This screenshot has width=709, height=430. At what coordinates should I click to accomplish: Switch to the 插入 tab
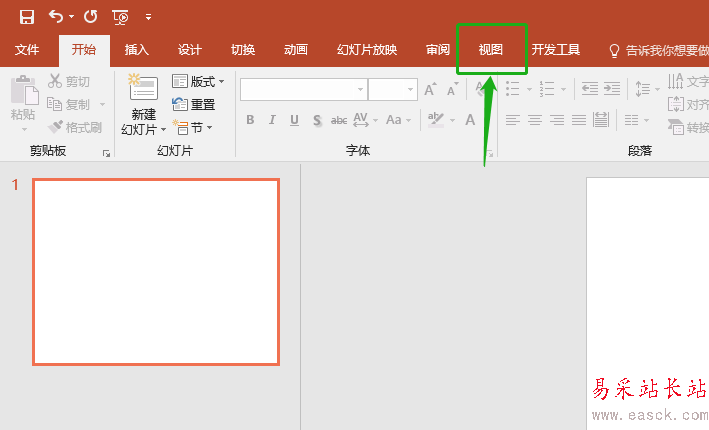[x=137, y=50]
